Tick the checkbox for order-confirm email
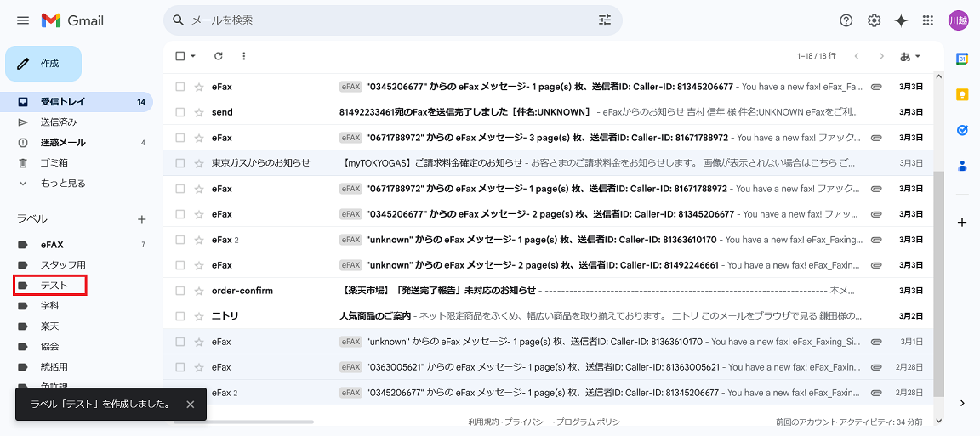Image resolution: width=980 pixels, height=436 pixels. click(179, 291)
